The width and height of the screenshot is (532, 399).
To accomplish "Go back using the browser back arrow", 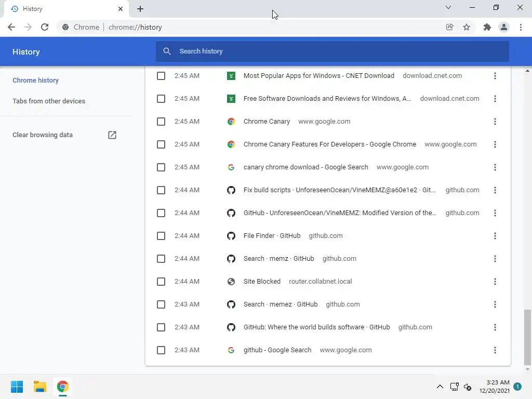I will (11, 27).
